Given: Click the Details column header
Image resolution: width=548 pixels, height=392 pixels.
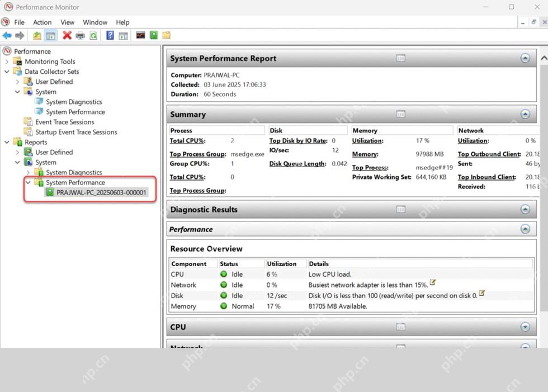Looking at the screenshot, I should [x=420, y=264].
